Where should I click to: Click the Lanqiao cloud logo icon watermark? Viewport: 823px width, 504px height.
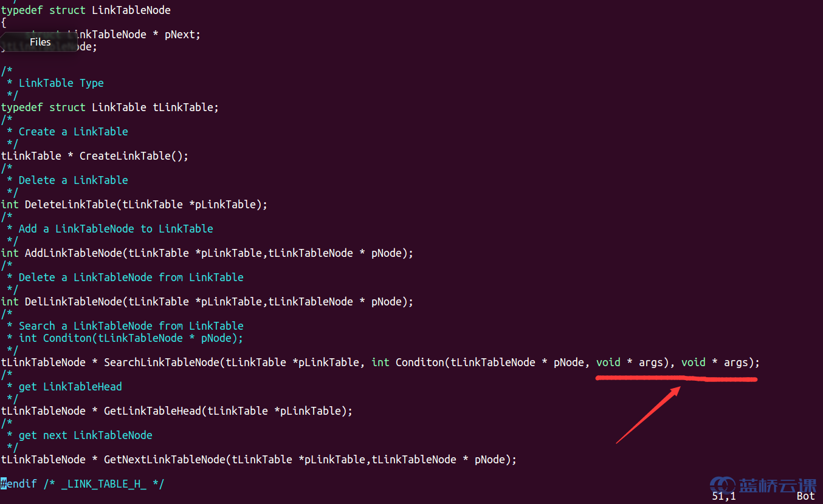pyautogui.click(x=721, y=485)
